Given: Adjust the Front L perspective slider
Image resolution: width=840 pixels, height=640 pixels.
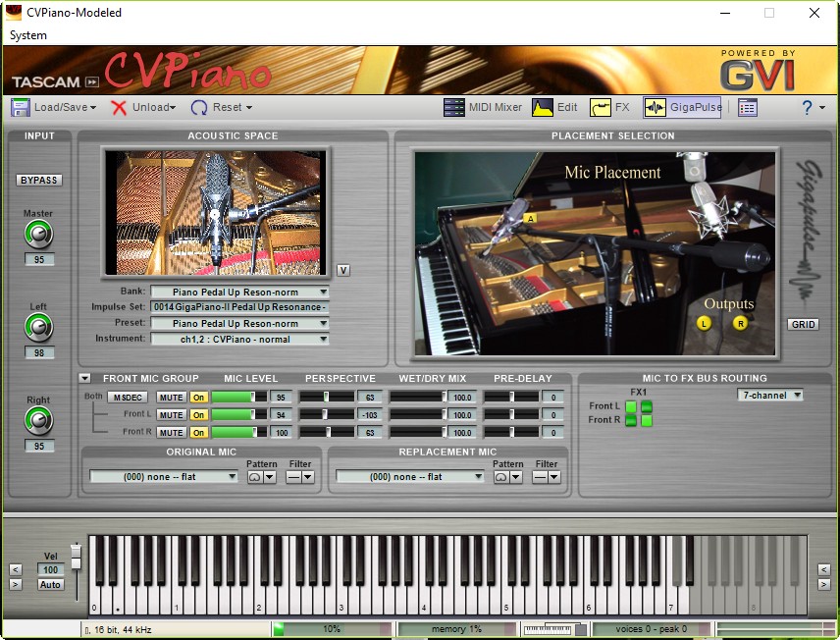Looking at the screenshot, I should (x=327, y=415).
